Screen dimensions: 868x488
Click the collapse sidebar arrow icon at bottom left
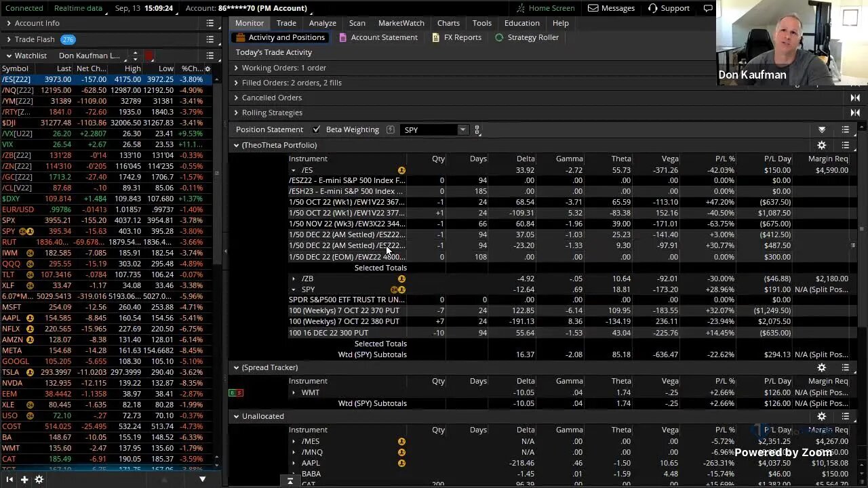tap(9, 479)
